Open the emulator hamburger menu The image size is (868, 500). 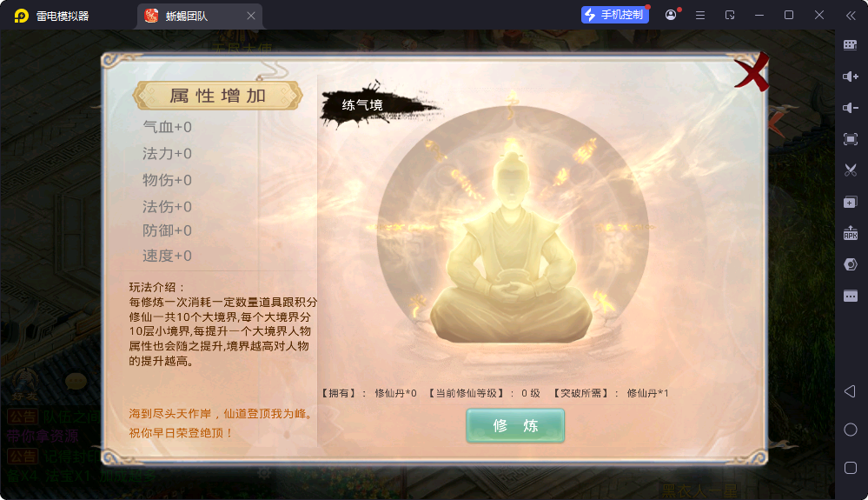click(x=700, y=16)
